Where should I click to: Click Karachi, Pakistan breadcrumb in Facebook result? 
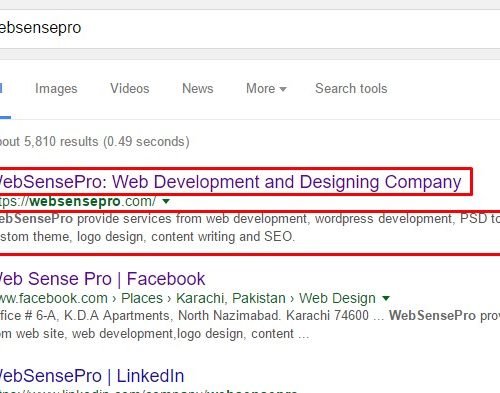[231, 298]
